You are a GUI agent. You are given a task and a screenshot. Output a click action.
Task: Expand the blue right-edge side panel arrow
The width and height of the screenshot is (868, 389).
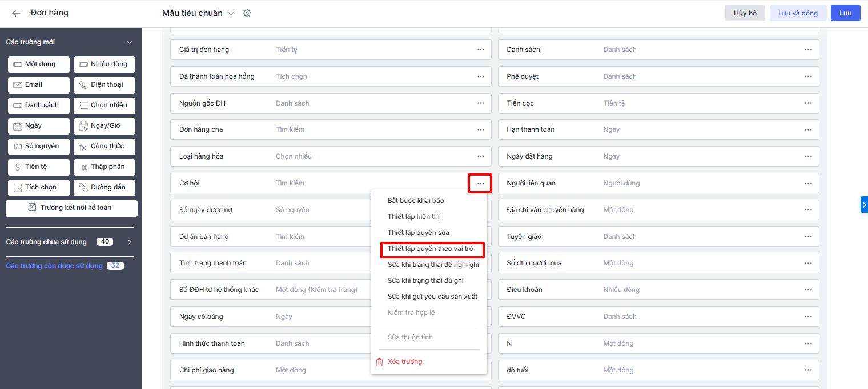864,204
